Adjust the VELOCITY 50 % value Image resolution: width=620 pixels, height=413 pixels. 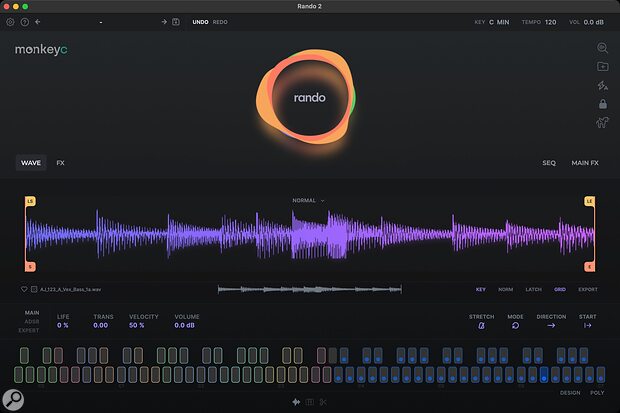coord(137,326)
